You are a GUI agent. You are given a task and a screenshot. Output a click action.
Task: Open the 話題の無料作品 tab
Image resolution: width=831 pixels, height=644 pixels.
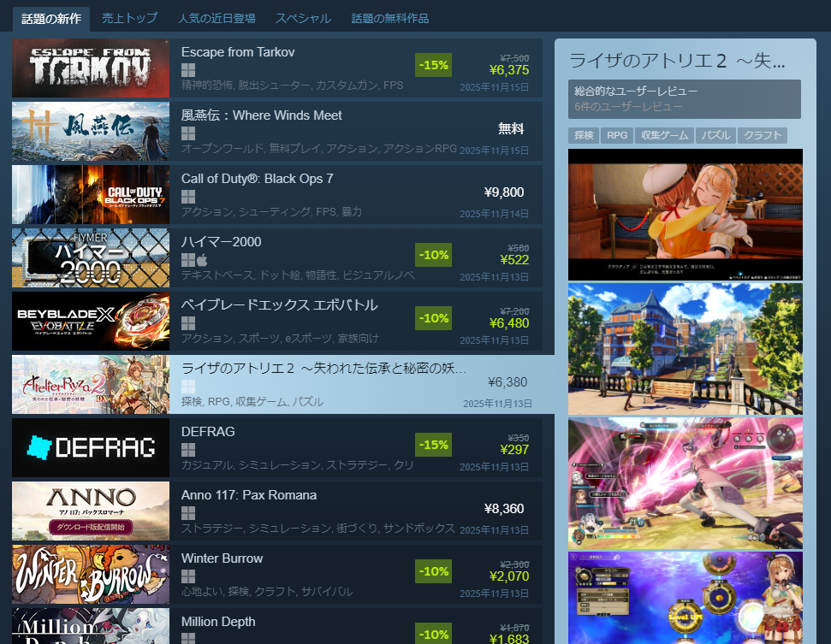[x=390, y=19]
